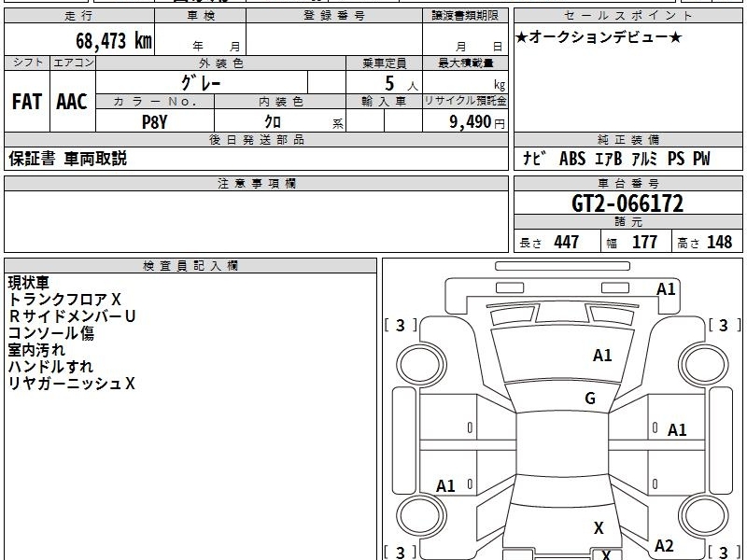This screenshot has width=747, height=560.
Task: Select the トランクフロアX inspector note
Action: (64, 300)
